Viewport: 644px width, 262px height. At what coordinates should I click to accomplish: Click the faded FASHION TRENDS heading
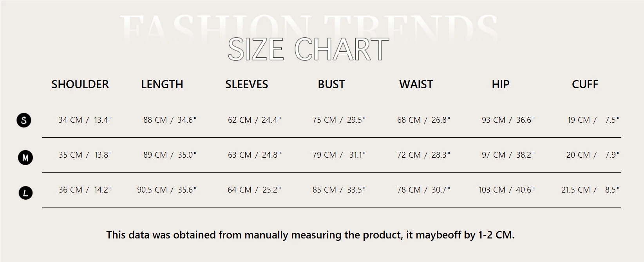[x=309, y=28]
